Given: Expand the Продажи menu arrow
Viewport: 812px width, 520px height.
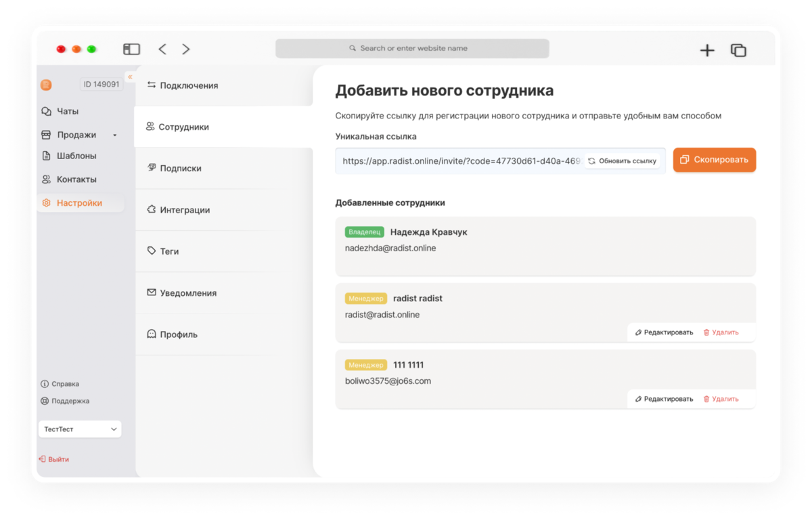Looking at the screenshot, I should click(114, 135).
